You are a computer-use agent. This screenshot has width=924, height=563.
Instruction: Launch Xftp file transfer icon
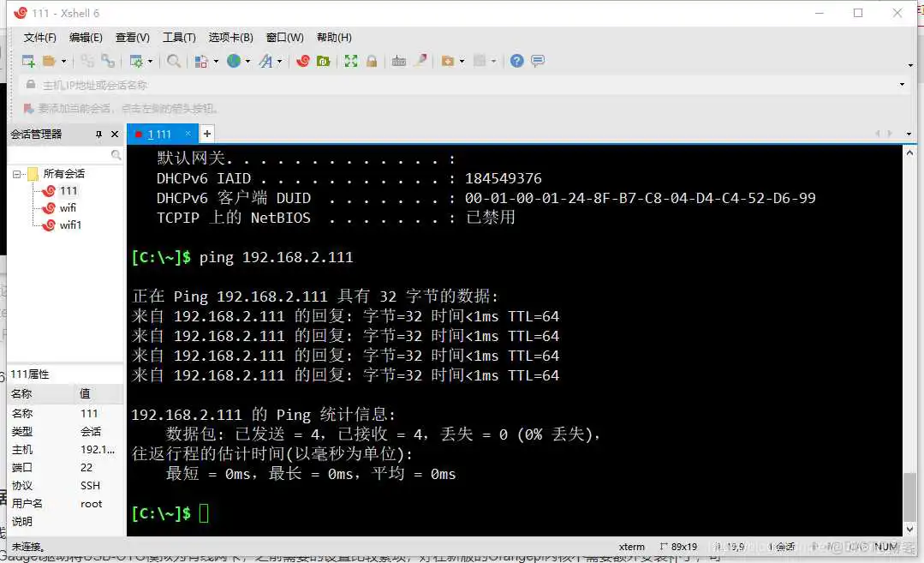click(325, 60)
